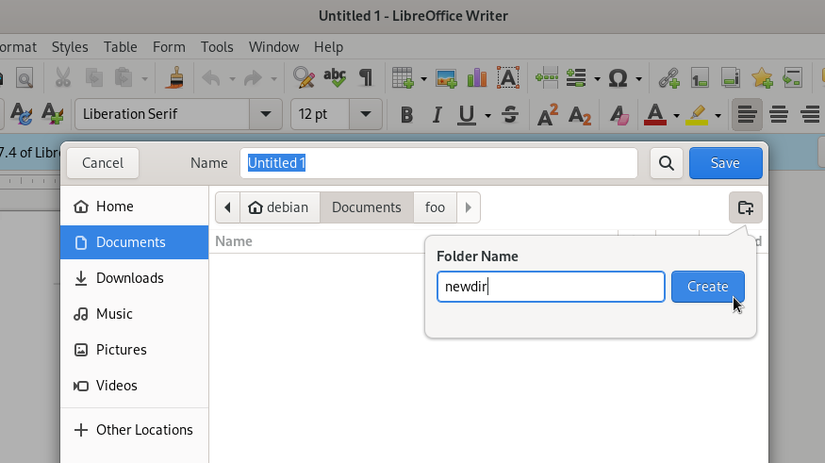Apply the yellow highlighting color

pos(697,114)
